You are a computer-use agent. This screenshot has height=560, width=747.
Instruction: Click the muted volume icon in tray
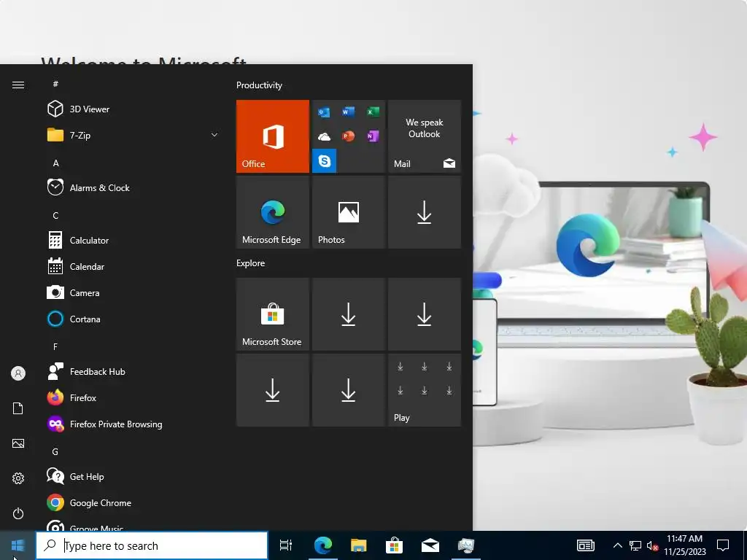(x=652, y=545)
